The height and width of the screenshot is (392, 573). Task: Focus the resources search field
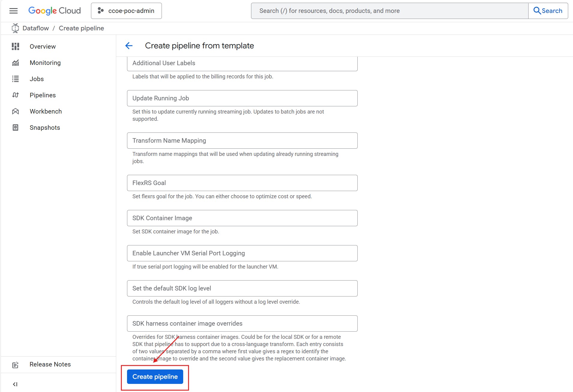click(x=390, y=11)
